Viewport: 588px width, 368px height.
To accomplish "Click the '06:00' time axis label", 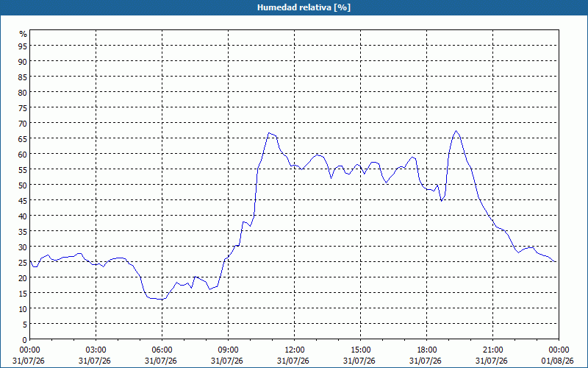I will click(162, 350).
